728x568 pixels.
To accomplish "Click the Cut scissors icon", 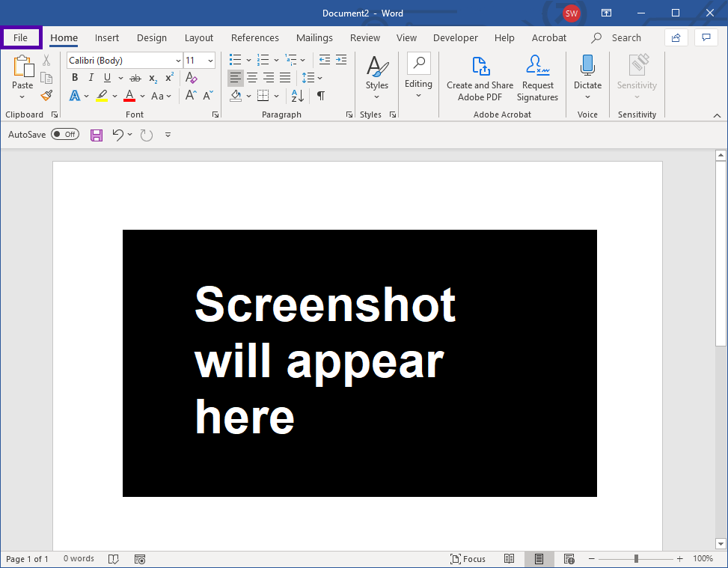I will click(46, 60).
